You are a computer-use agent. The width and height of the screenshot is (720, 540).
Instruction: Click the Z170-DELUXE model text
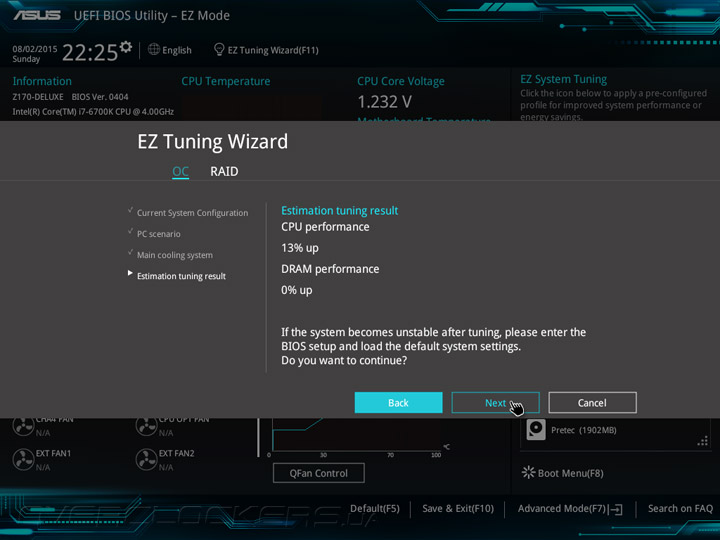tap(38, 97)
